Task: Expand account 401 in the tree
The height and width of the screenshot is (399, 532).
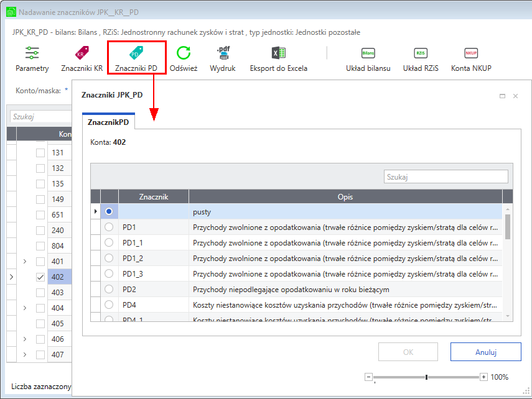Action: (x=25, y=262)
